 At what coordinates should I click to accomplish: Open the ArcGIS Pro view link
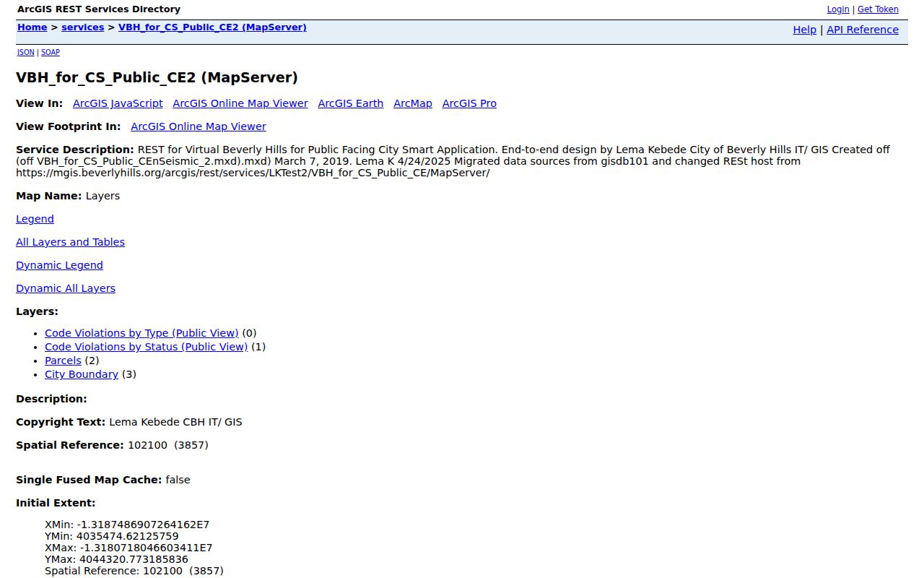coord(469,103)
